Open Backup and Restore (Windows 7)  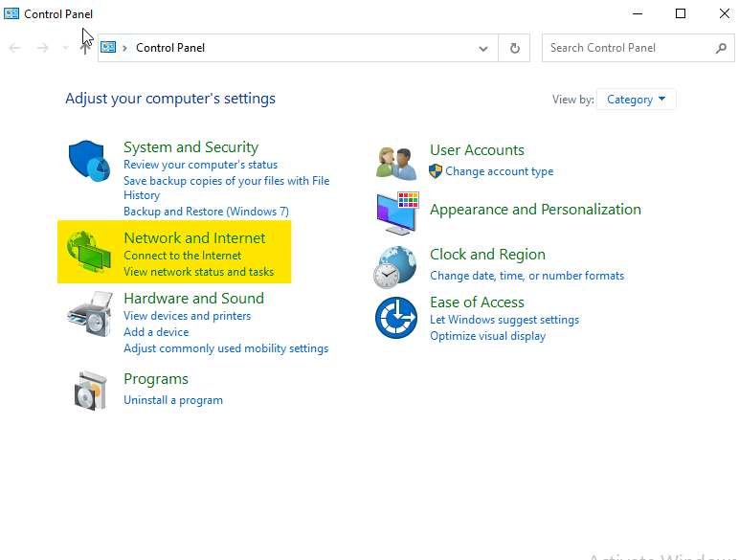click(206, 212)
